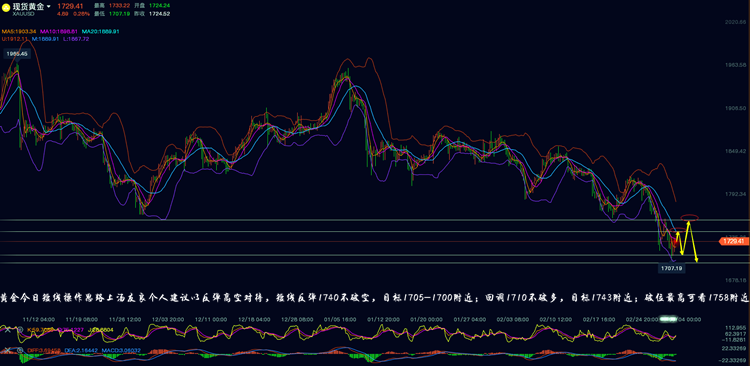750x366 pixels.
Task: Open MACD indicator settings gear
Action: tap(20, 350)
